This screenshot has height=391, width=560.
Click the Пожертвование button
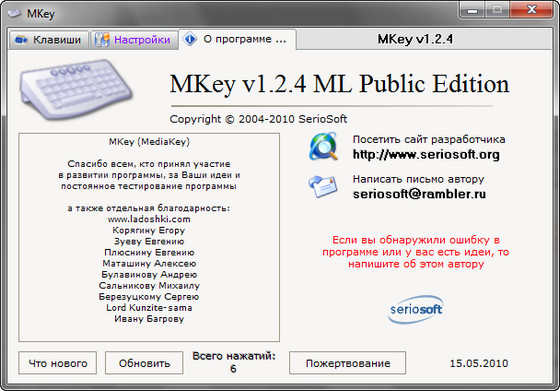(348, 363)
